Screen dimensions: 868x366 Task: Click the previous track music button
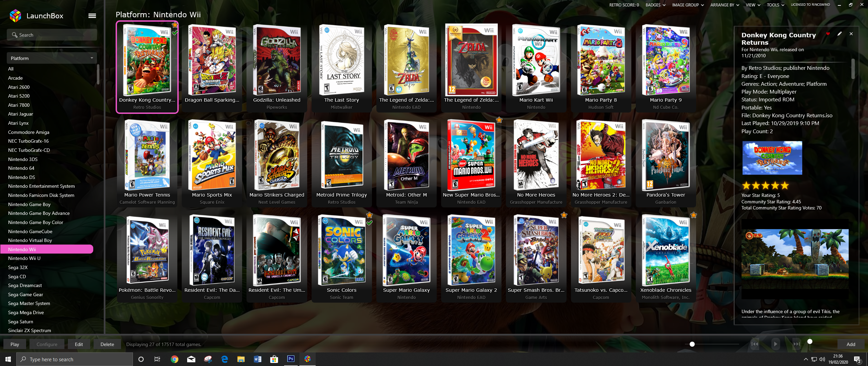(x=755, y=344)
